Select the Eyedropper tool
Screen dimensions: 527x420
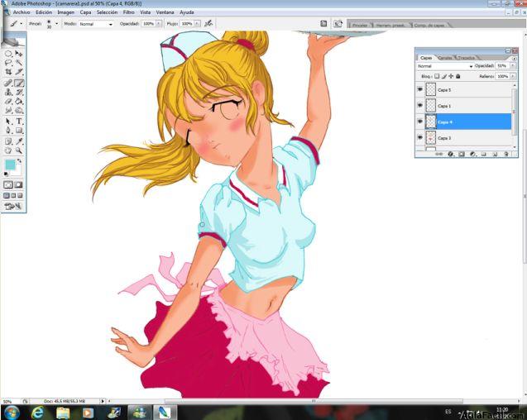point(19,141)
